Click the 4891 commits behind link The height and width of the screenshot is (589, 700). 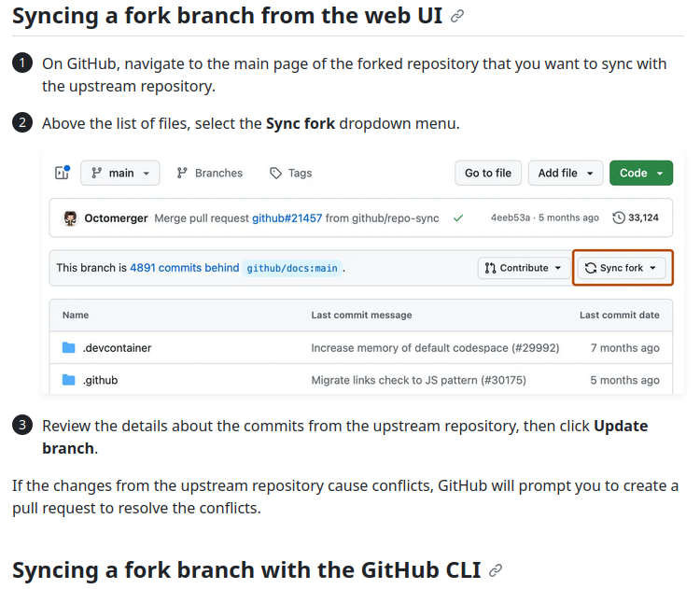[x=185, y=268]
